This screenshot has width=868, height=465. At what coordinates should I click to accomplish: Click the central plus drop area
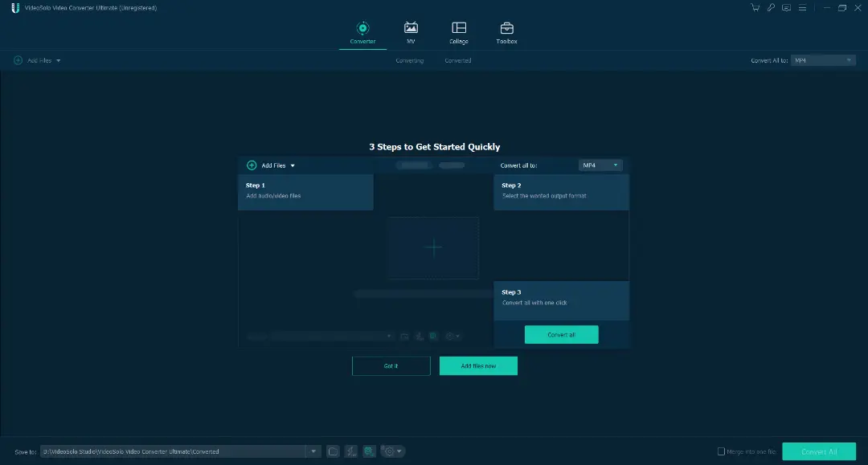433,247
